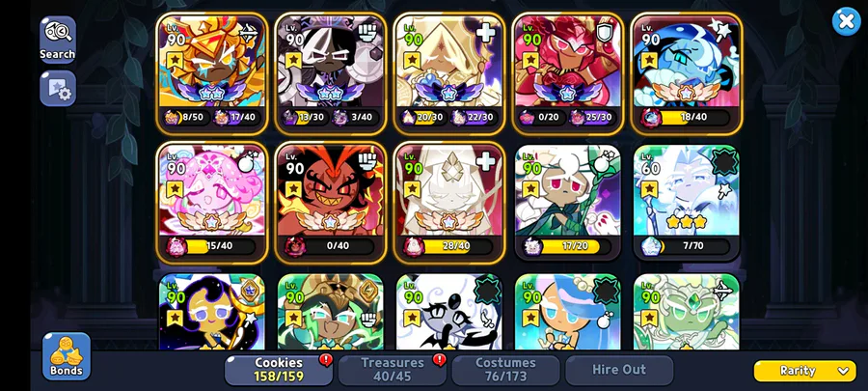The image size is (868, 391).
Task: Toggle the gold star badge on the 8/50 cookie
Action: tap(175, 60)
